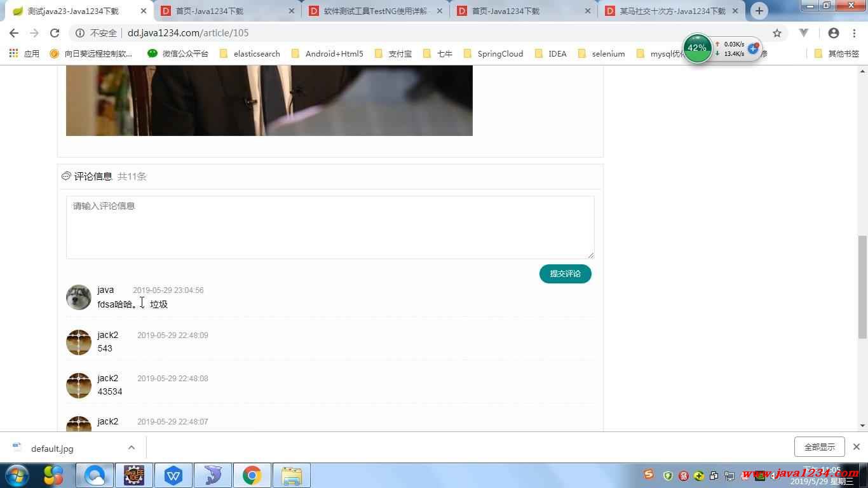Click the java user's husky avatar
The height and width of the screenshot is (488, 868).
coord(79,297)
